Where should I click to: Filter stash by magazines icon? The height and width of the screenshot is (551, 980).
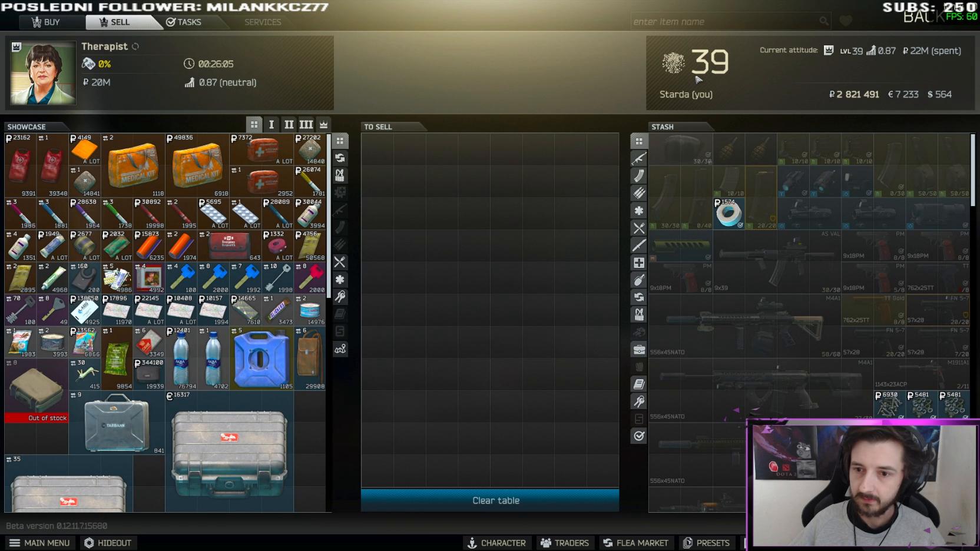[639, 175]
